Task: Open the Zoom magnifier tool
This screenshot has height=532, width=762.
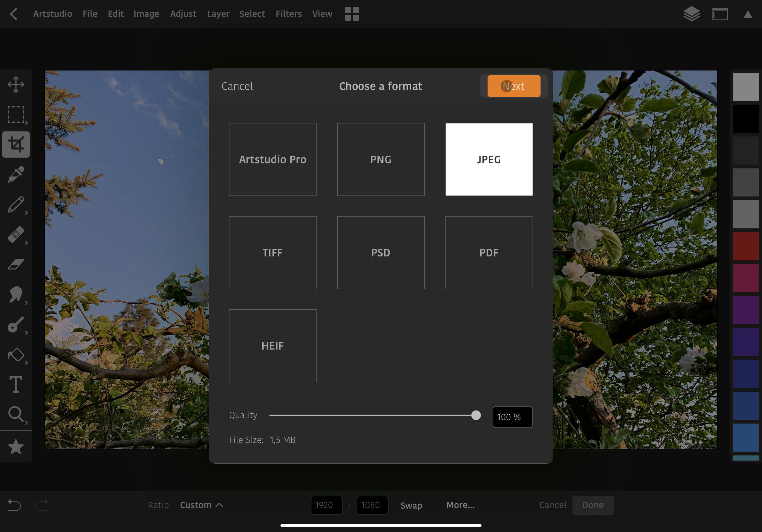Action: pyautogui.click(x=16, y=414)
